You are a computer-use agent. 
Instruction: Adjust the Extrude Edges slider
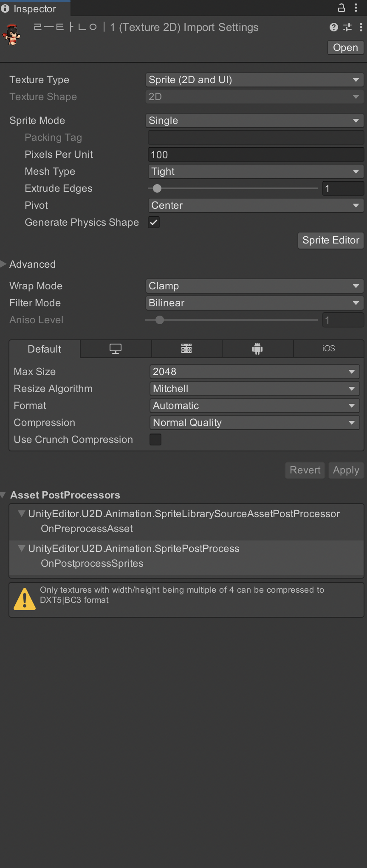click(x=233, y=188)
